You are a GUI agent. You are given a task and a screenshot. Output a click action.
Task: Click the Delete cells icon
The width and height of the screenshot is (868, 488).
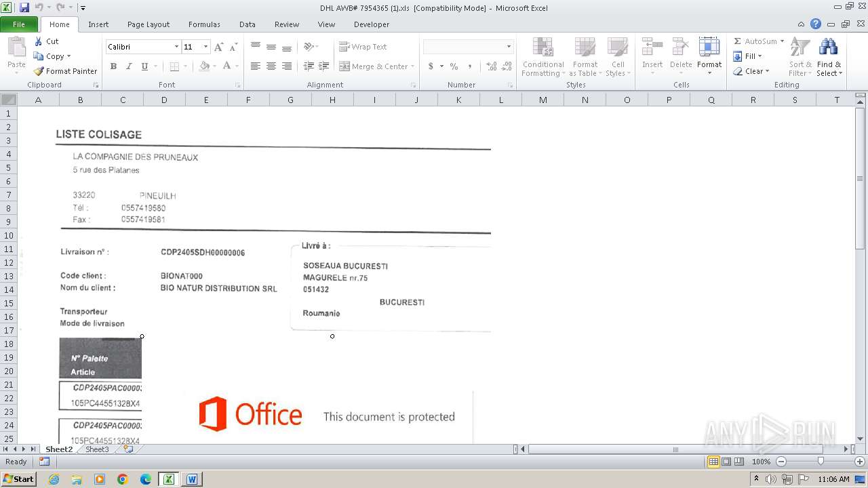[681, 47]
